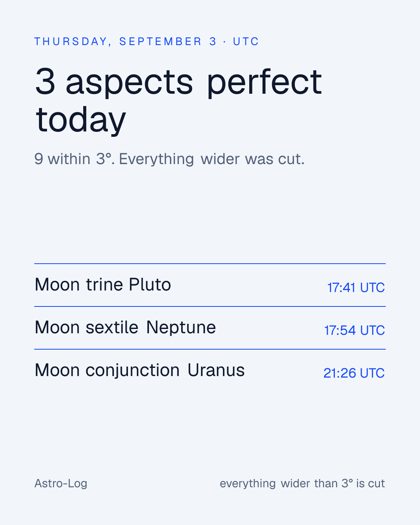Click the divider line above Moon conjunction Uranus
The height and width of the screenshot is (525, 420).
[210, 349]
